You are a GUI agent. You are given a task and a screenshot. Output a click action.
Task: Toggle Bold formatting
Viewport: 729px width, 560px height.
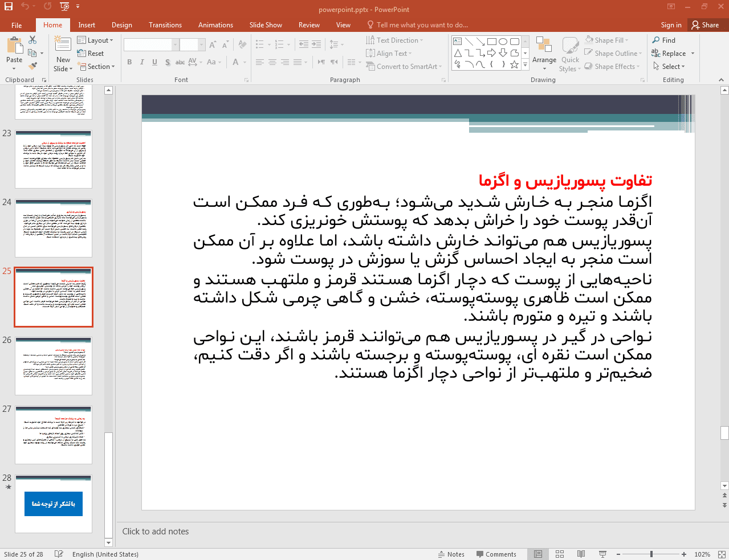coord(129,62)
